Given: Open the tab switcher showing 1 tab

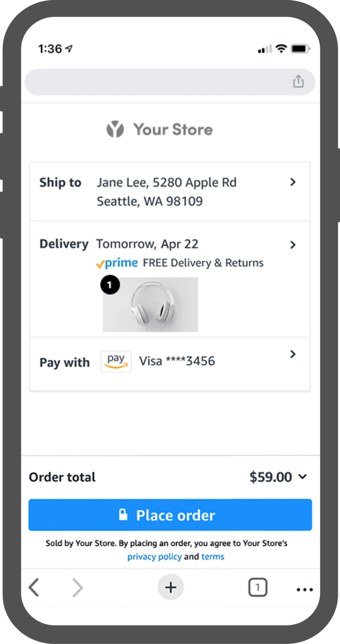Looking at the screenshot, I should click(258, 587).
